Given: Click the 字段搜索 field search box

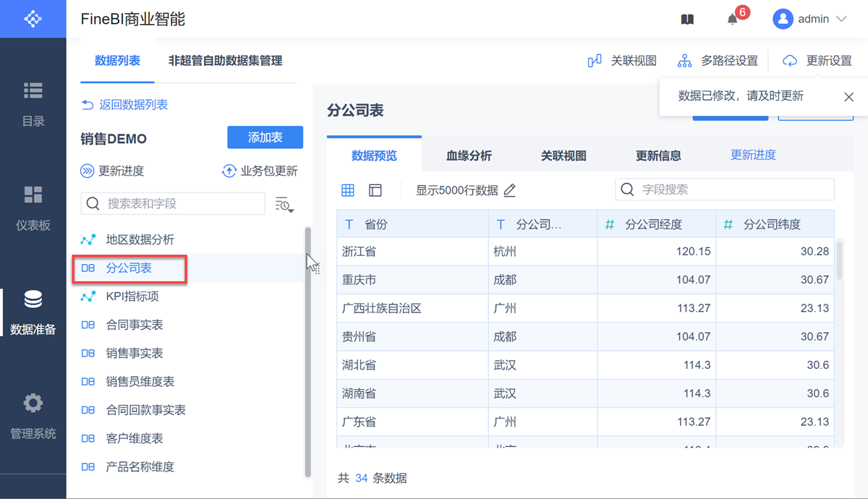Looking at the screenshot, I should 725,189.
